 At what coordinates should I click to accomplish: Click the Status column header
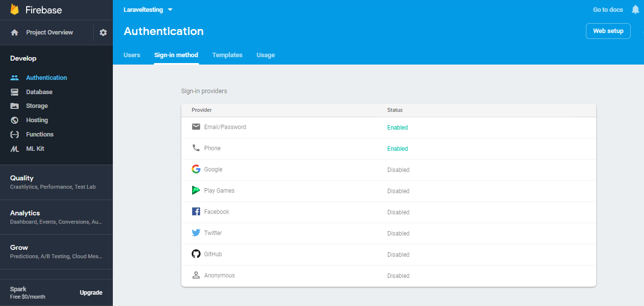pos(395,110)
